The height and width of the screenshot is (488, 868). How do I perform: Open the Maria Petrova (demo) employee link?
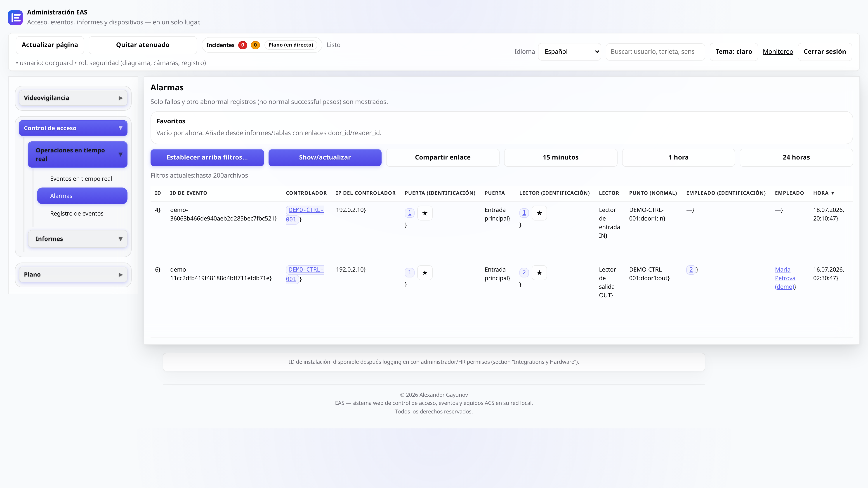coord(785,278)
